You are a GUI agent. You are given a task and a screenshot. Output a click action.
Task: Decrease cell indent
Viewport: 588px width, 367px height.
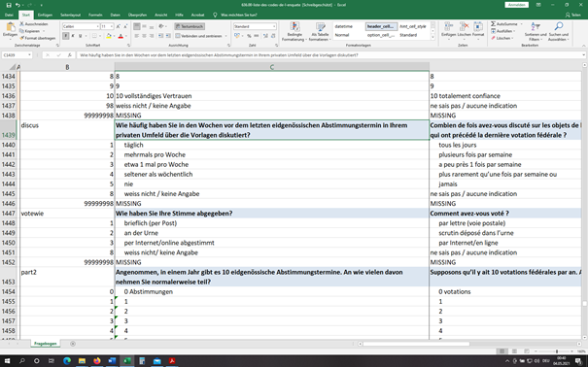(x=160, y=36)
